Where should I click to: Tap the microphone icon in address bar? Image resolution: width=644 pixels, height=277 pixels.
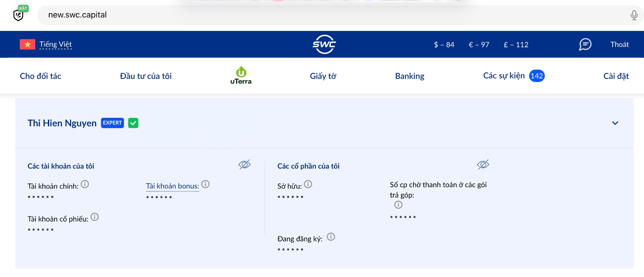[x=634, y=15]
